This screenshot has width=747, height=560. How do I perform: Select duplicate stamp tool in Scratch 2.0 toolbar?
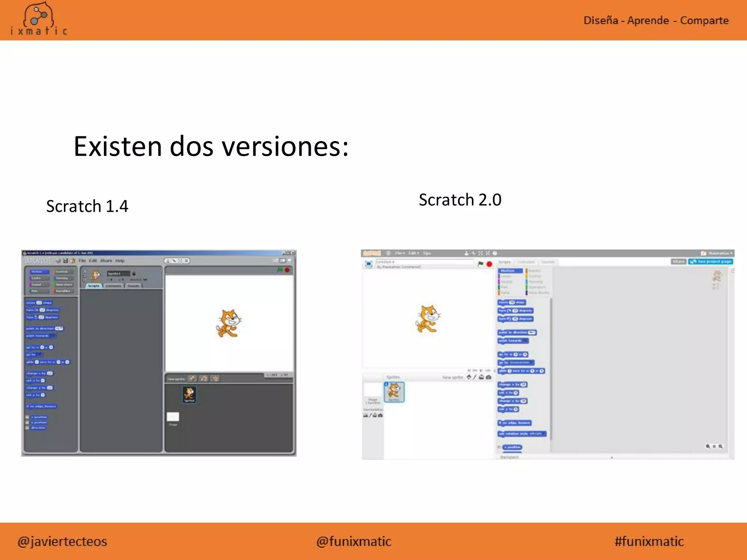click(x=467, y=253)
